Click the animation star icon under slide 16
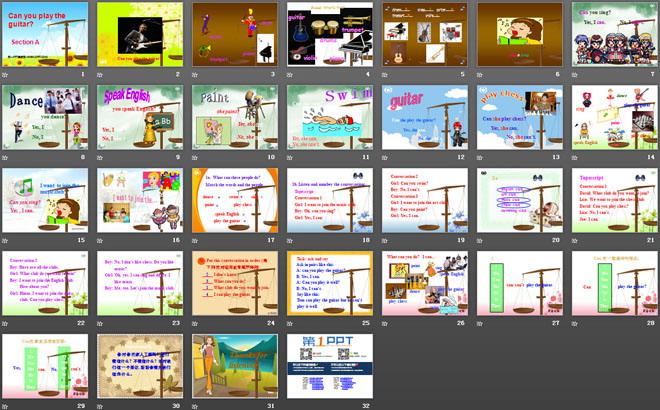The height and width of the screenshot is (410, 660). [x=100, y=241]
